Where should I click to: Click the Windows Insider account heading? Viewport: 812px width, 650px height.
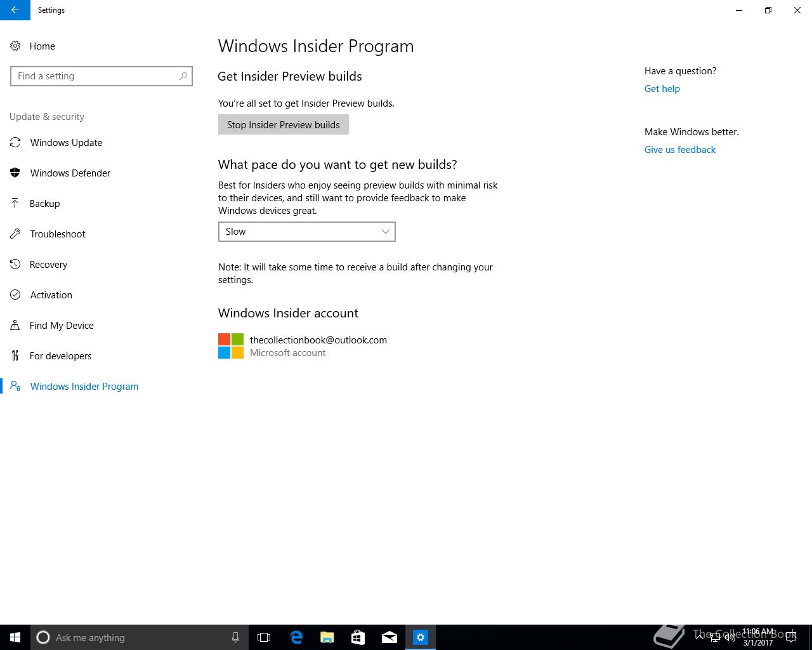[x=288, y=313]
